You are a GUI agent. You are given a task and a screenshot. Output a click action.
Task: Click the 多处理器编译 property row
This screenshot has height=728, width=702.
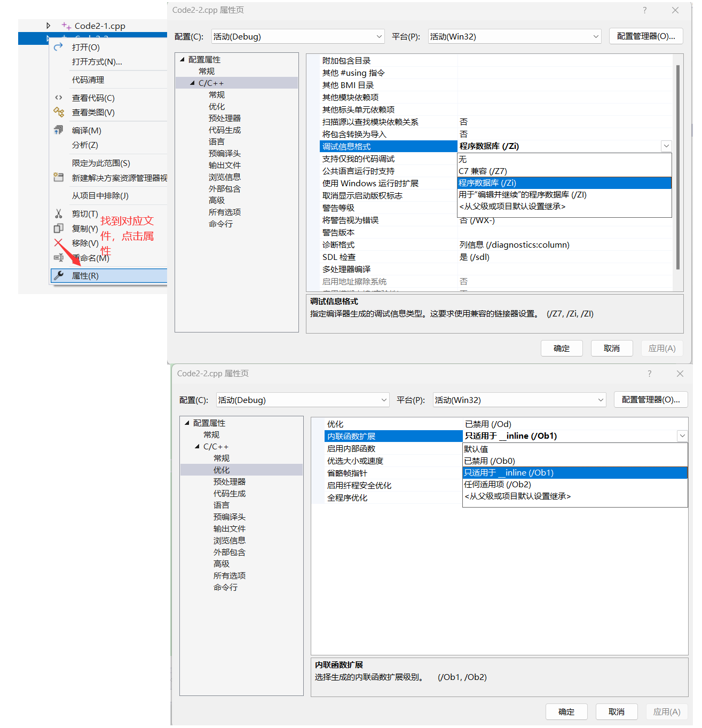[496, 269]
